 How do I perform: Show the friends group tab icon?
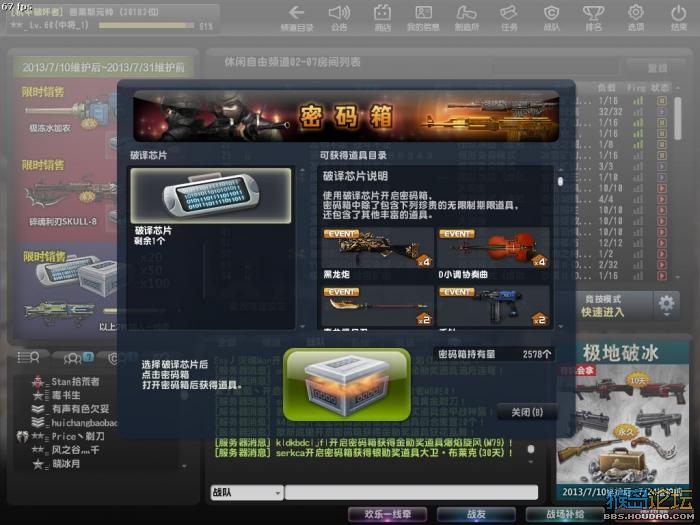[x=79, y=358]
